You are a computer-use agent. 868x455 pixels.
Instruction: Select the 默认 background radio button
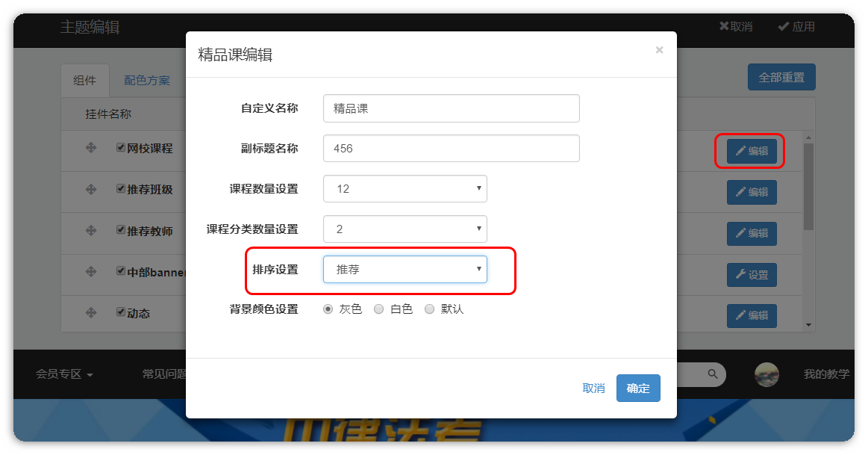(x=429, y=309)
